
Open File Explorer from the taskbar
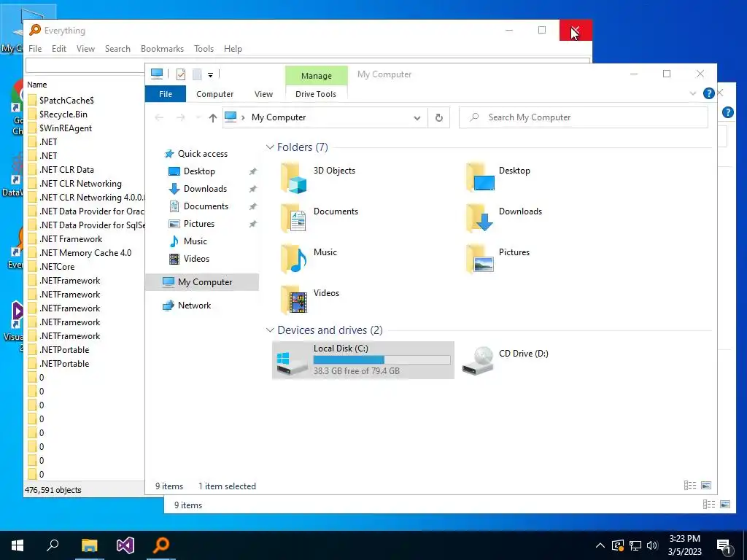click(x=89, y=545)
